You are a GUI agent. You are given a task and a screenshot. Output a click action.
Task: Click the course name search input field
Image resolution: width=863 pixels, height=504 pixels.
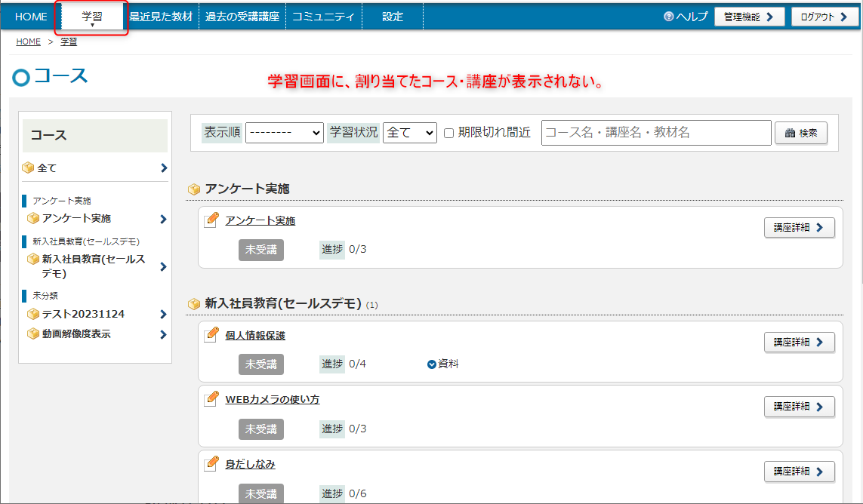tap(655, 133)
